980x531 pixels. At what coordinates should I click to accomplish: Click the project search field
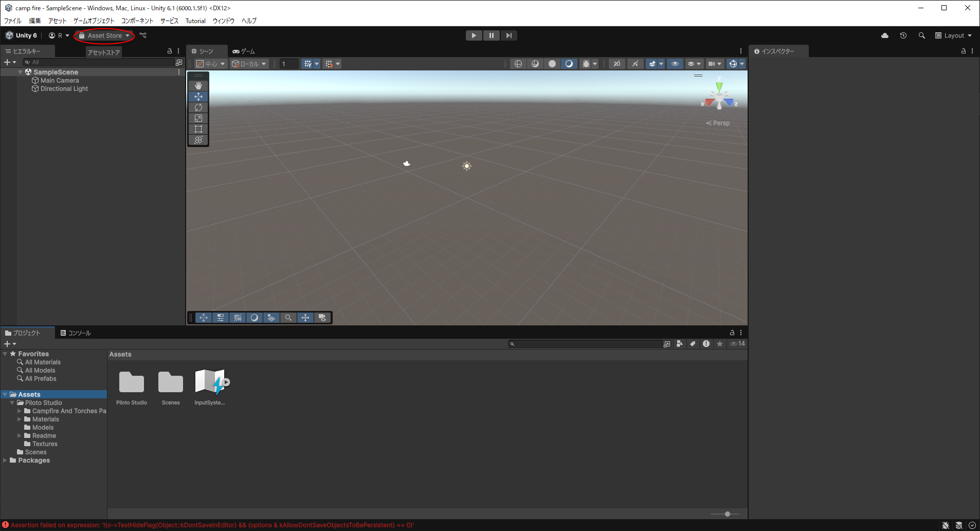585,344
